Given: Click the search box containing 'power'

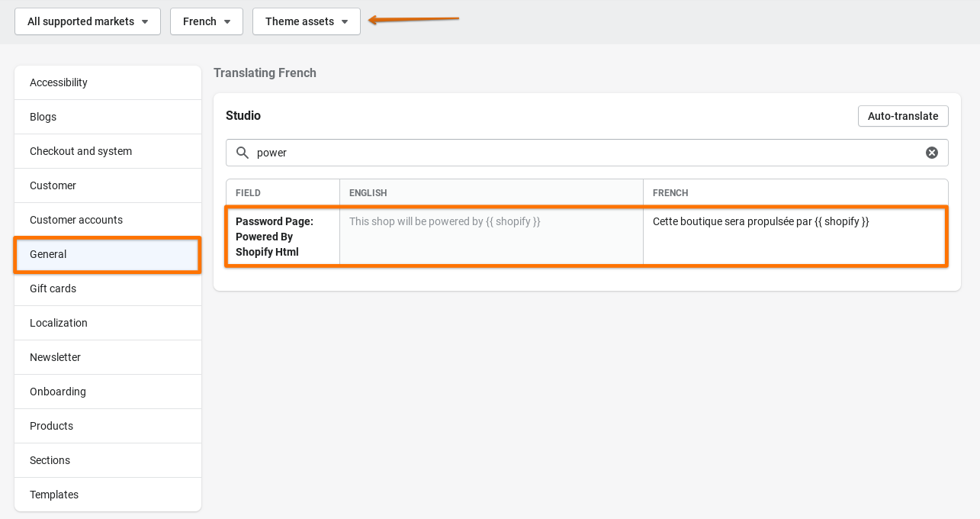Looking at the screenshot, I should [580, 153].
